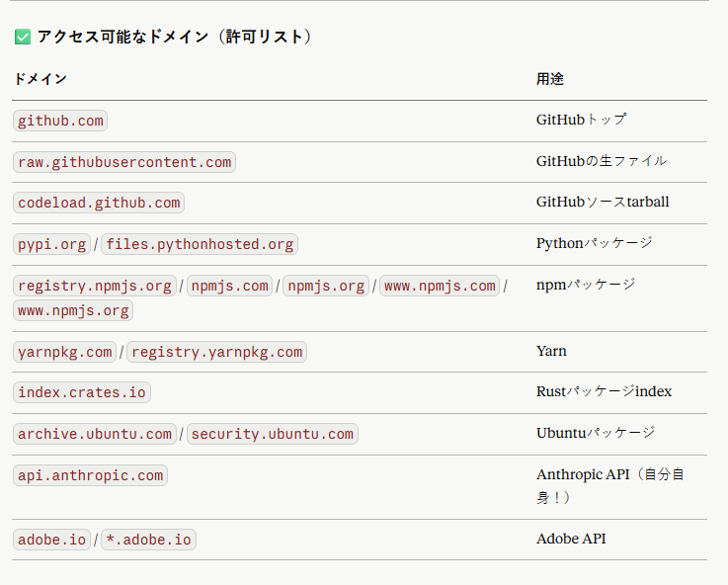728x585 pixels.
Task: Select the github.com code tag
Action: pos(60,121)
